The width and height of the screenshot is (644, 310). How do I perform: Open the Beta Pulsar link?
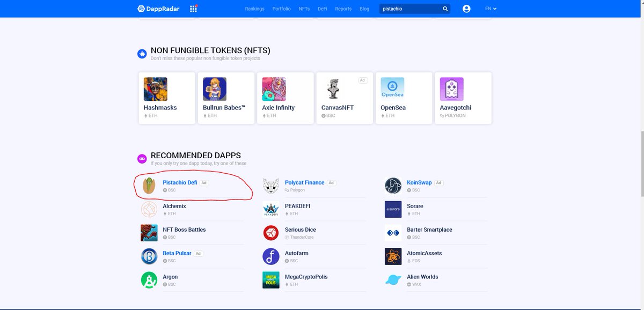coord(177,253)
